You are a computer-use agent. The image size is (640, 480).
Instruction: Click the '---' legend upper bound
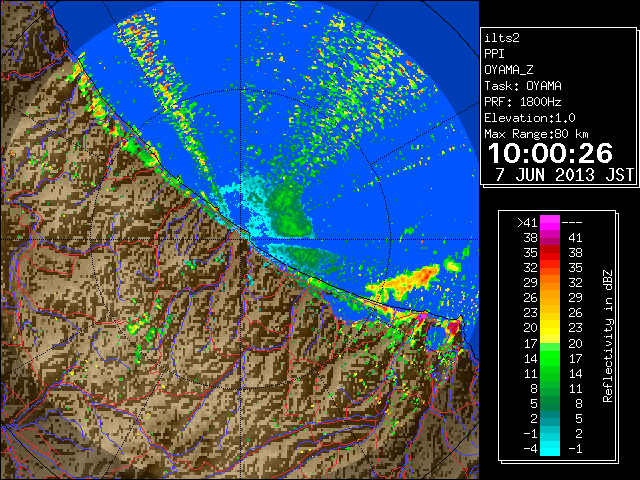pos(572,223)
